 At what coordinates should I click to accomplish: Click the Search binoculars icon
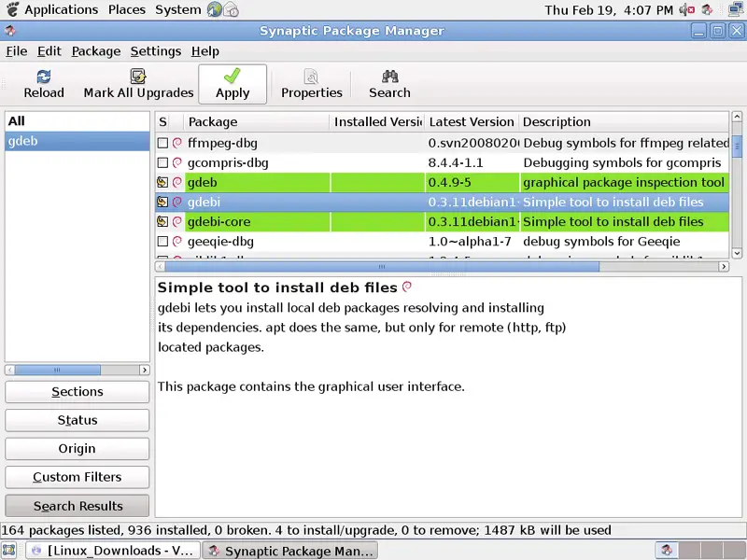point(389,77)
